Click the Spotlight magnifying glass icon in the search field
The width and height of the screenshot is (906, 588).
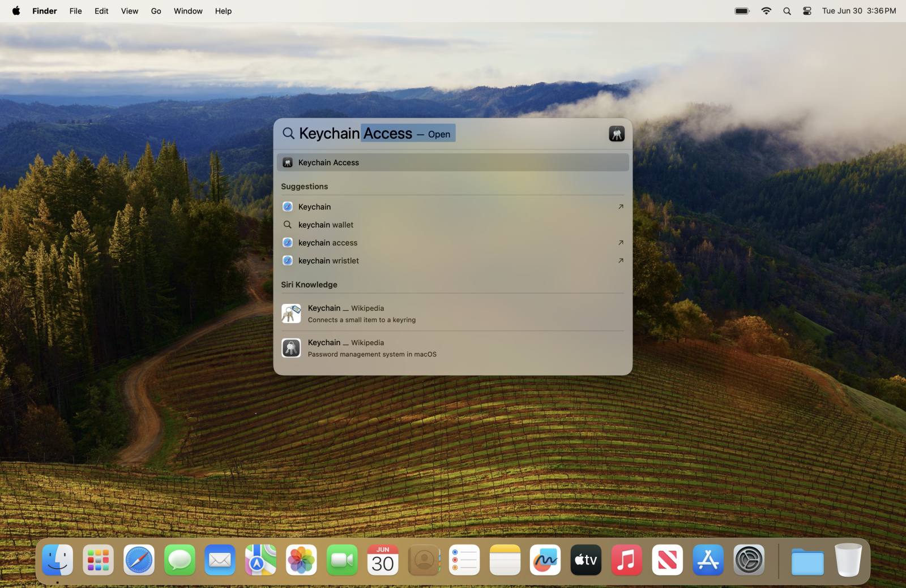(288, 134)
